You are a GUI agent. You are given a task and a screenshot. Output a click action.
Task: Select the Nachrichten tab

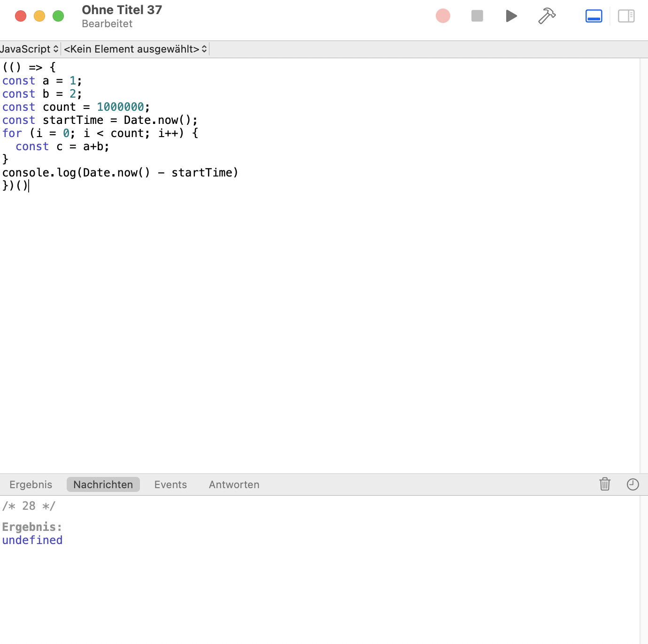tap(103, 484)
